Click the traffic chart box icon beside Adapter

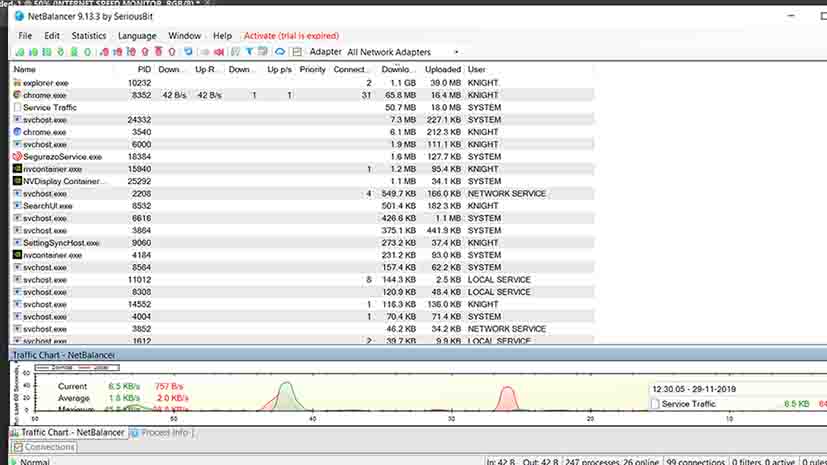click(x=297, y=52)
